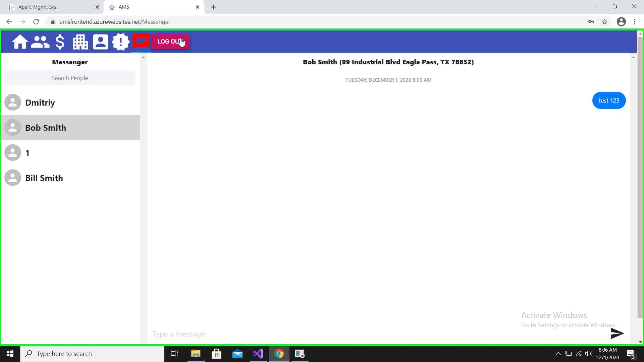Click contact list scroll up arrow

click(x=143, y=57)
